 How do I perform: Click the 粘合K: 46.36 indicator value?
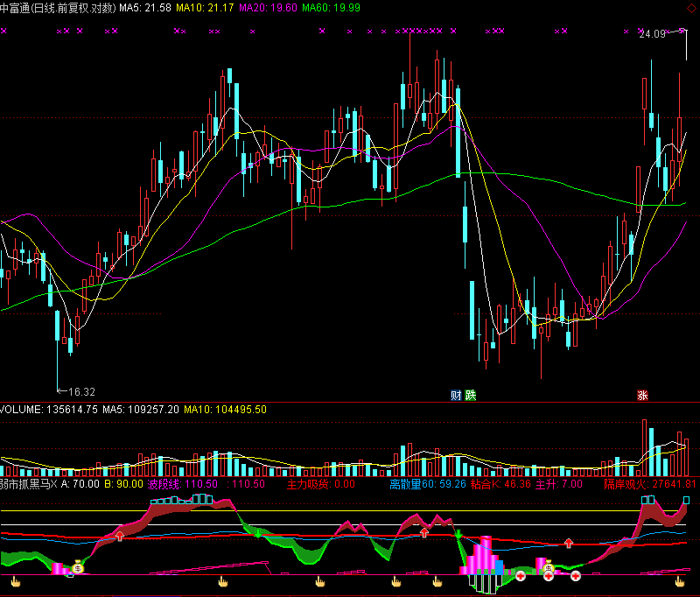(500, 484)
